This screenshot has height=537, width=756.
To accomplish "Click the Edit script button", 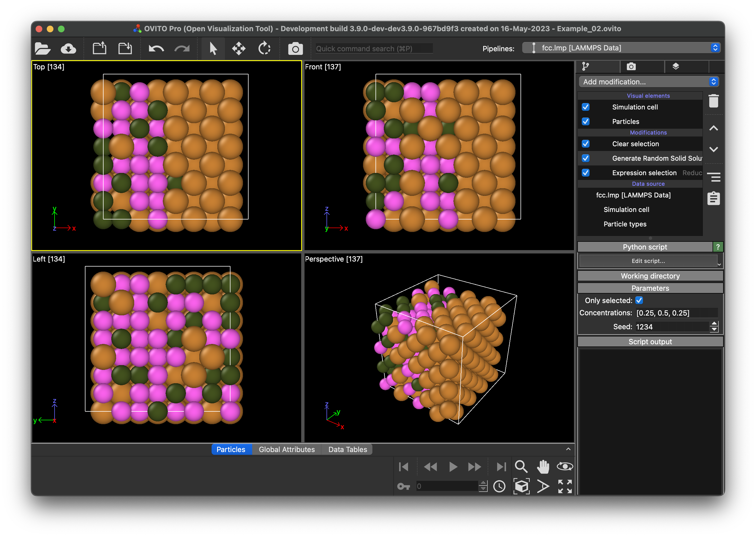I will [648, 261].
